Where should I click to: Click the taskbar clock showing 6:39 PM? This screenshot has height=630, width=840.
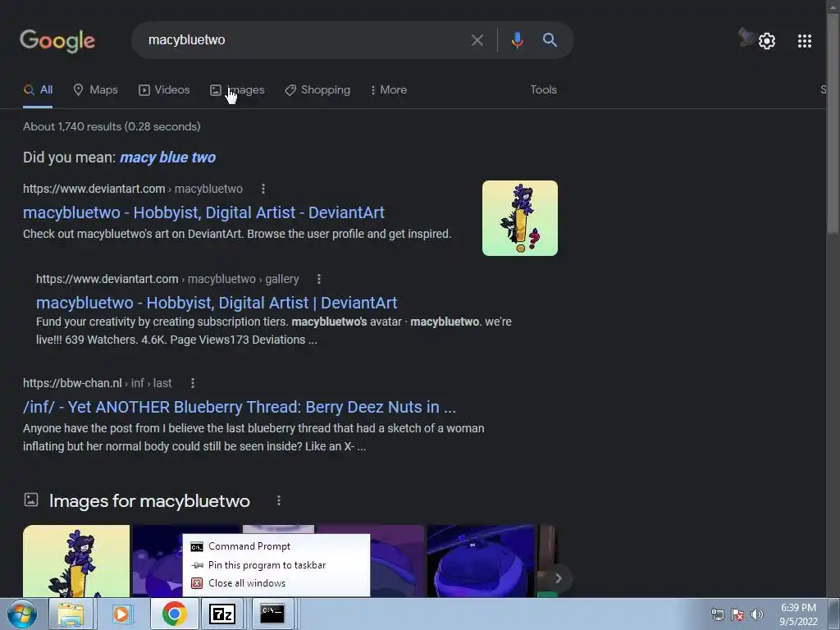click(798, 614)
